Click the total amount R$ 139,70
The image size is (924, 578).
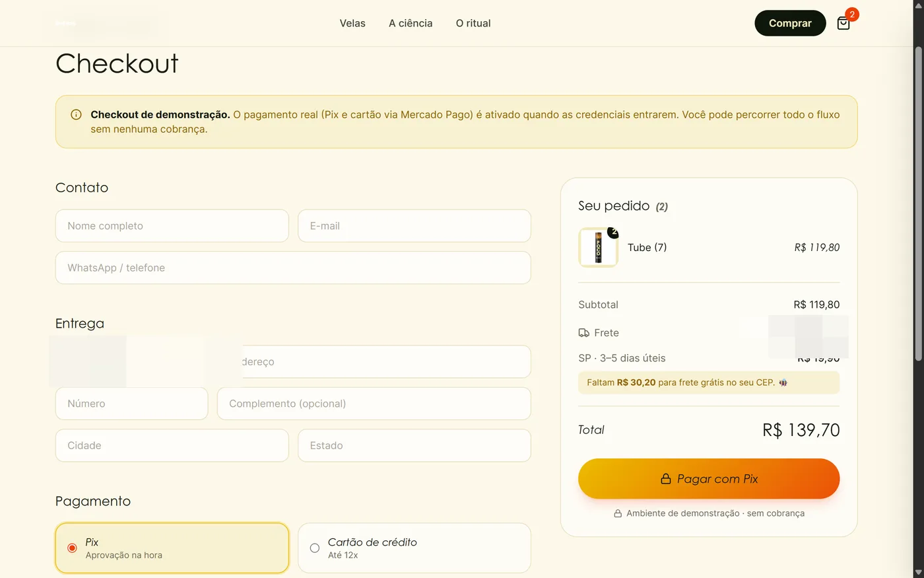click(801, 430)
